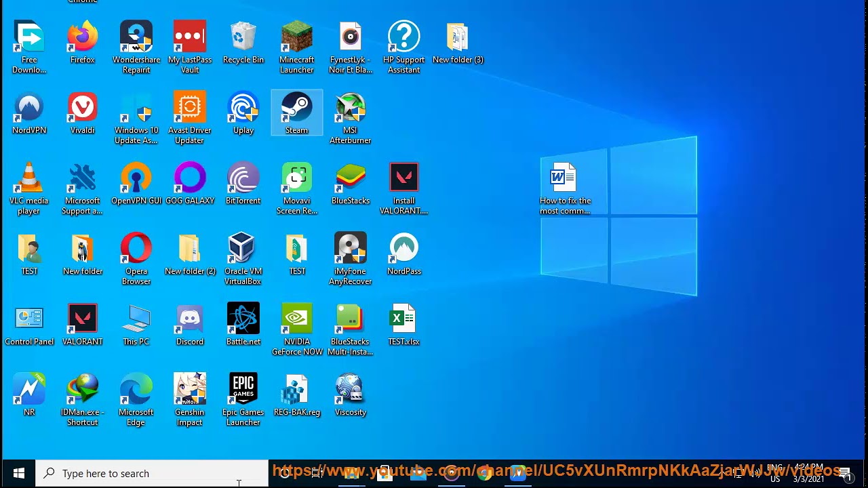
Task: Select the Oracle VM VirtualBox icon
Action: (243, 248)
